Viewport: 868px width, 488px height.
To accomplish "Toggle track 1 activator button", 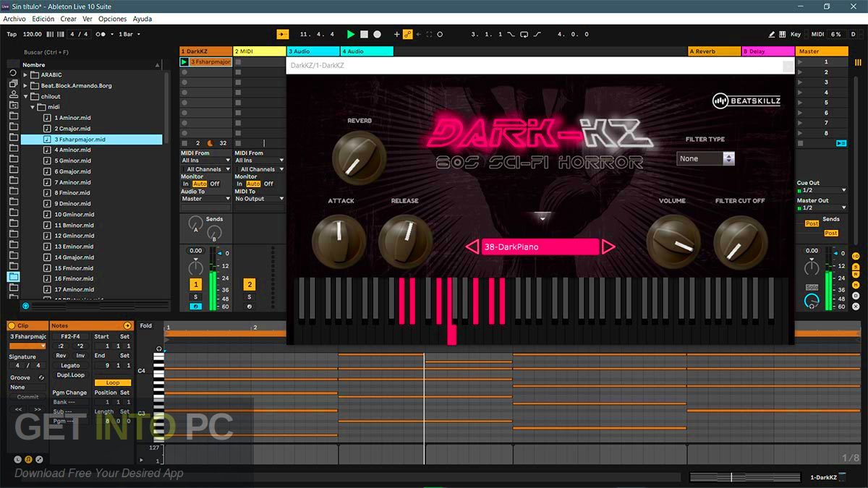I will [195, 285].
